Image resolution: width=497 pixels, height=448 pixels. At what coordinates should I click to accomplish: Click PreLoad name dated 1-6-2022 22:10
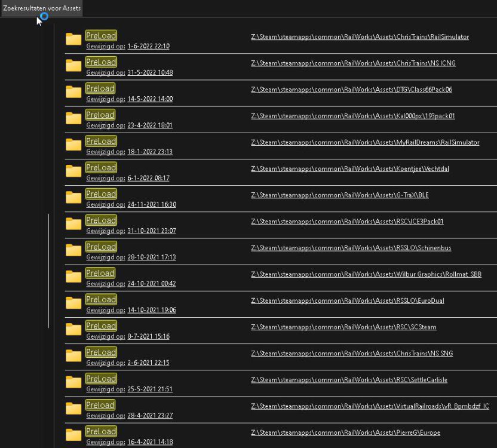click(101, 35)
